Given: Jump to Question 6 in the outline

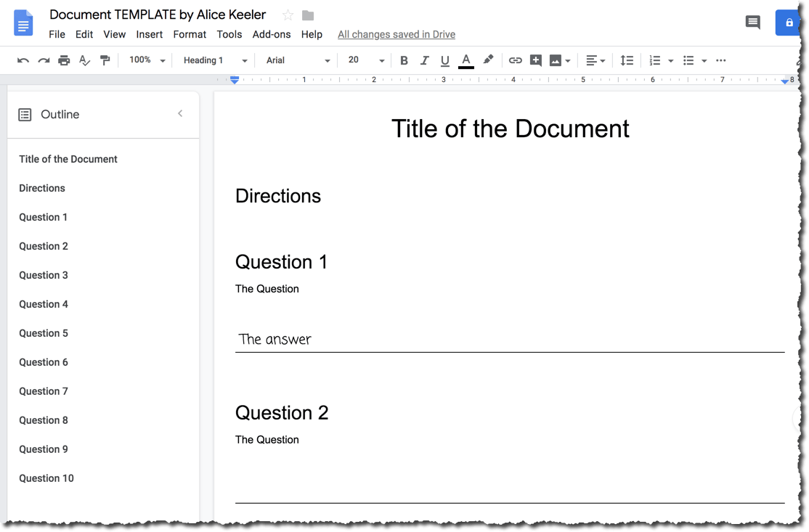Looking at the screenshot, I should pyautogui.click(x=44, y=362).
